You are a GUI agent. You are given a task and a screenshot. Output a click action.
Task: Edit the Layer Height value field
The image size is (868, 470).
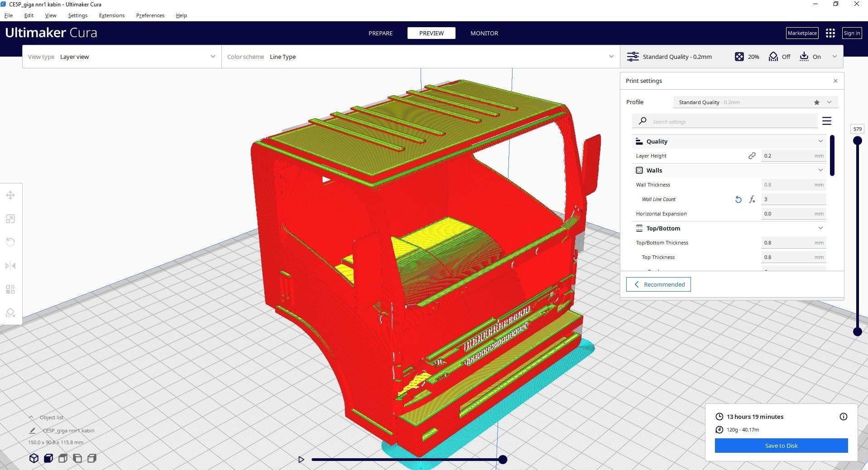point(793,156)
